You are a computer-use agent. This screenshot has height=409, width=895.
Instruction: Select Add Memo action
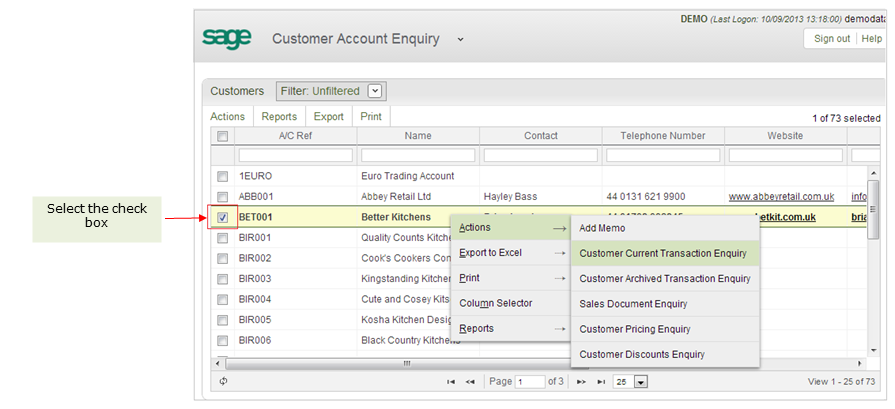click(665, 228)
